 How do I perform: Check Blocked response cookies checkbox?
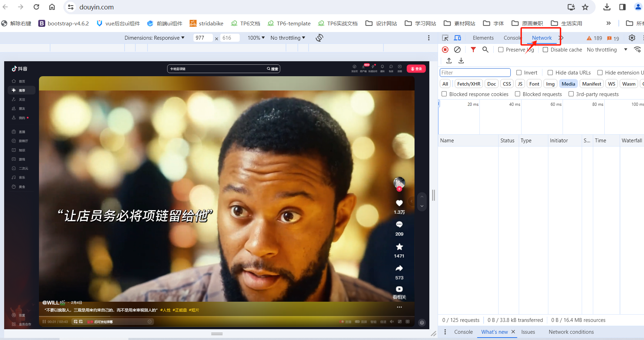tap(444, 94)
